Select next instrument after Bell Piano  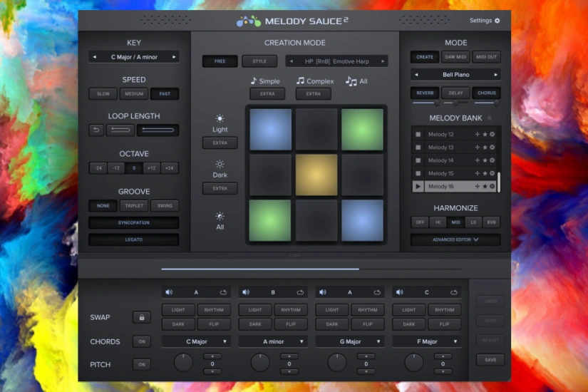click(x=496, y=75)
